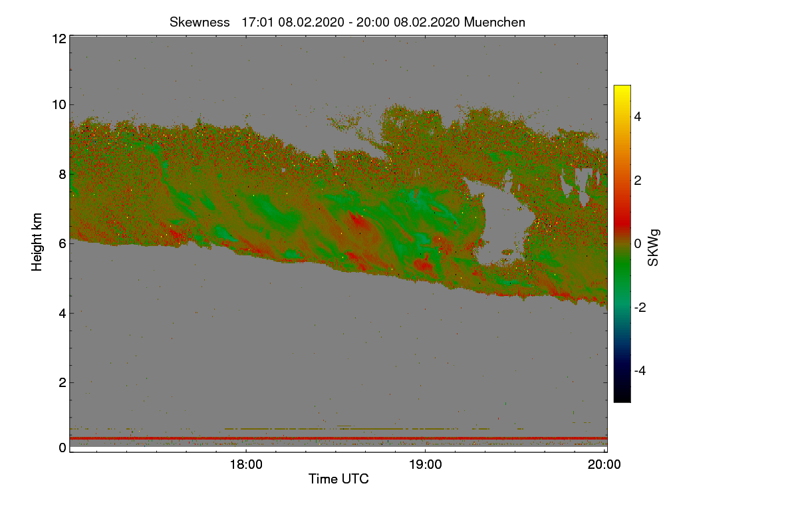Click the yellow top of the colorbar
The image size is (798, 532).
click(622, 90)
